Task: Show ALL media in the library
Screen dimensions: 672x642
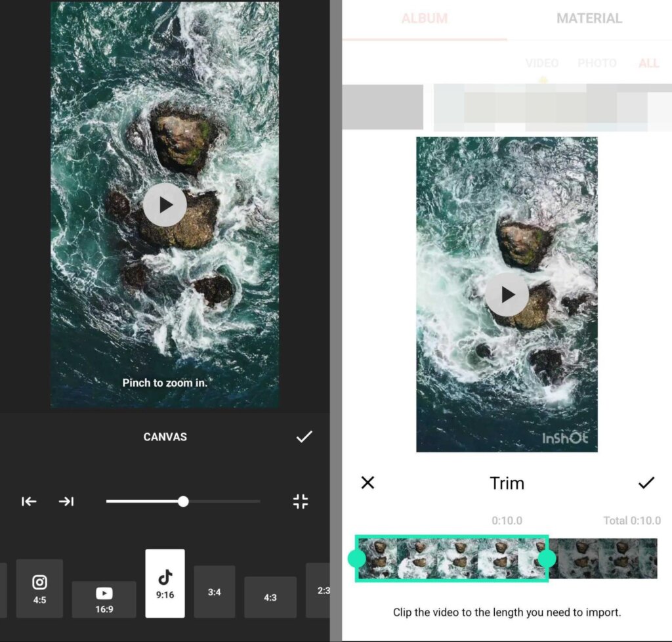Action: point(648,63)
